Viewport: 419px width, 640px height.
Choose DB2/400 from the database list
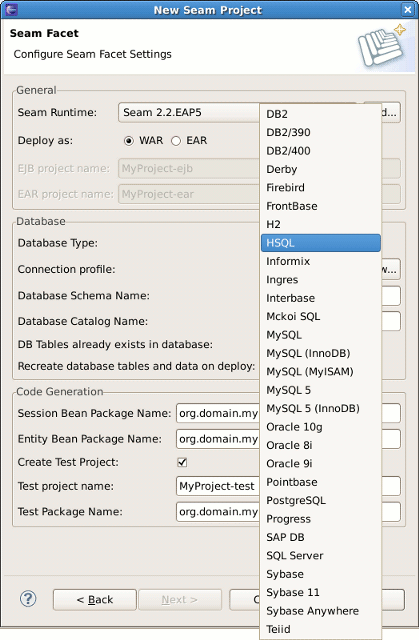point(321,151)
